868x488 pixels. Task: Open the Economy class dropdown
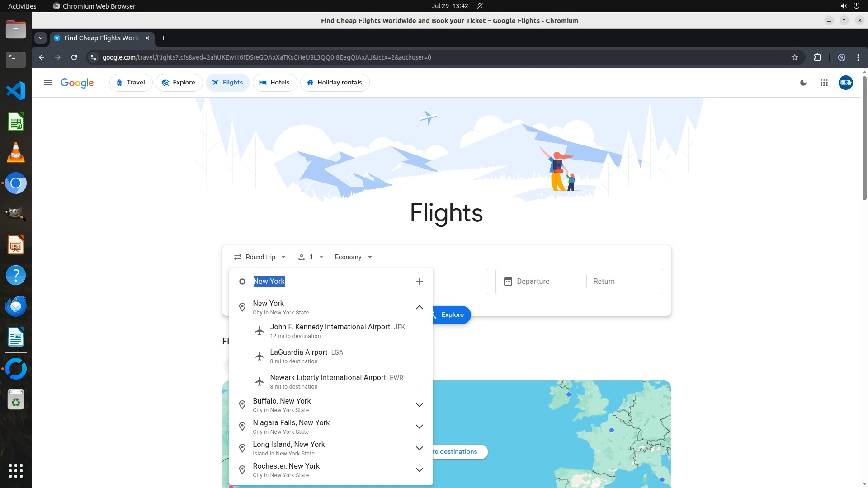click(353, 257)
